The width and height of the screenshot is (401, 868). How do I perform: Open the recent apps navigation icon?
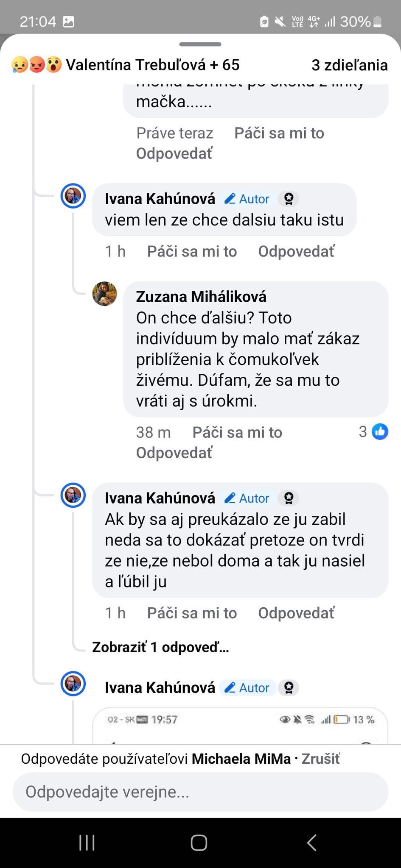tap(87, 843)
